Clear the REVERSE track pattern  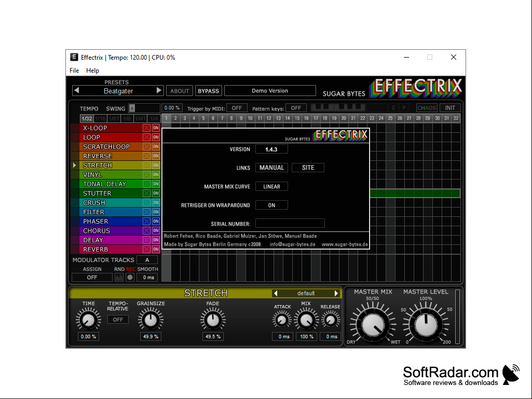click(x=146, y=156)
